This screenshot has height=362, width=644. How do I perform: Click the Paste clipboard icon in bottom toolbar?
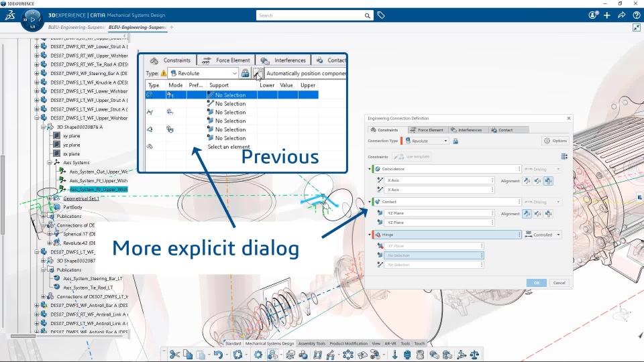(x=201, y=355)
